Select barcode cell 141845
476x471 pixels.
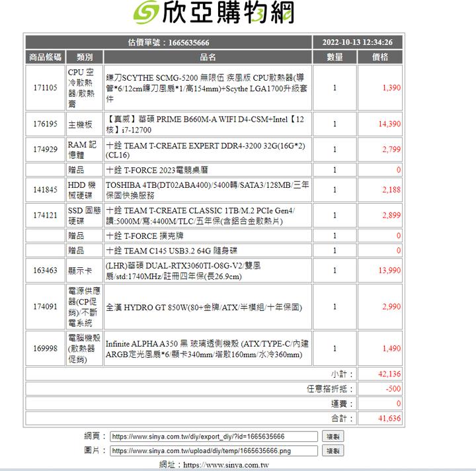pyautogui.click(x=45, y=190)
